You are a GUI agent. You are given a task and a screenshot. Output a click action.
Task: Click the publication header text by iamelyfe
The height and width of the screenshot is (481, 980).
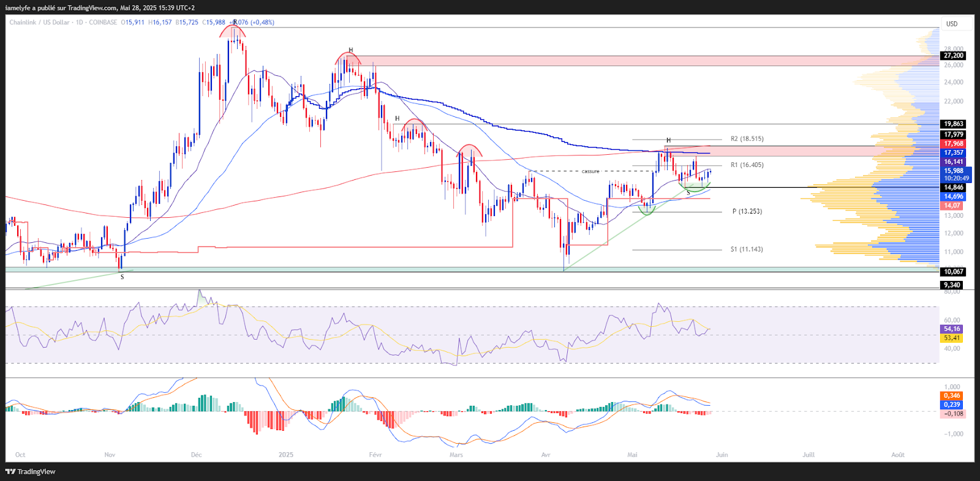[100, 8]
